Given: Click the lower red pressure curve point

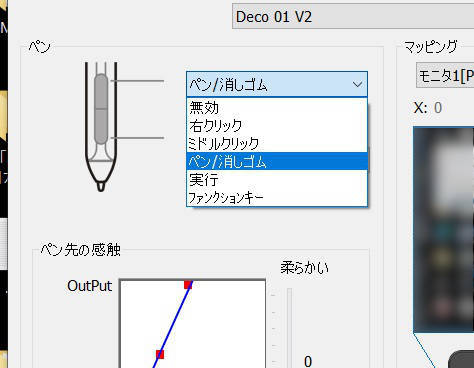Looking at the screenshot, I should 160,354.
